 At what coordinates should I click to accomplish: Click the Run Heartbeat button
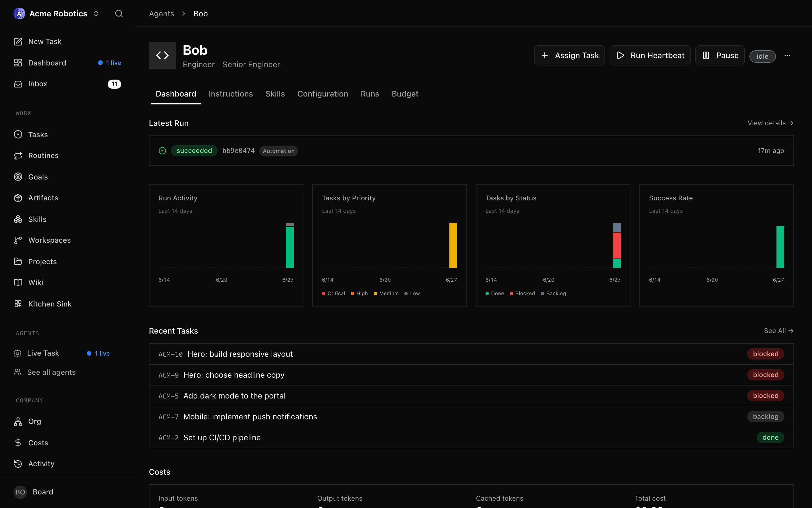click(650, 55)
